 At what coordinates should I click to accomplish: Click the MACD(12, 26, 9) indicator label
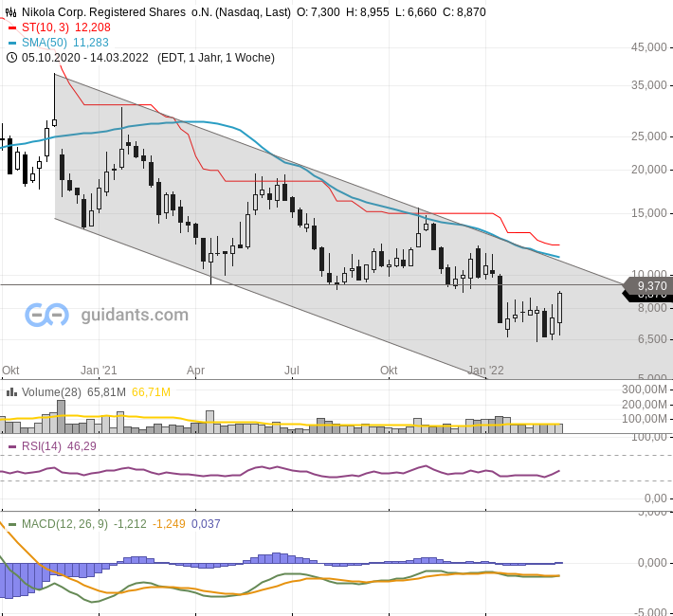[64, 524]
